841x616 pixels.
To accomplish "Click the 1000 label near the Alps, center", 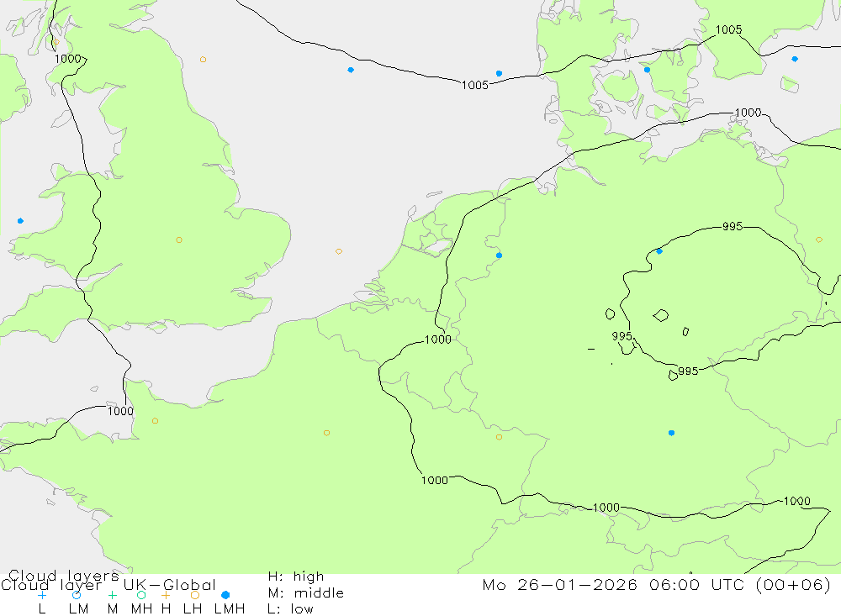I will tap(606, 507).
